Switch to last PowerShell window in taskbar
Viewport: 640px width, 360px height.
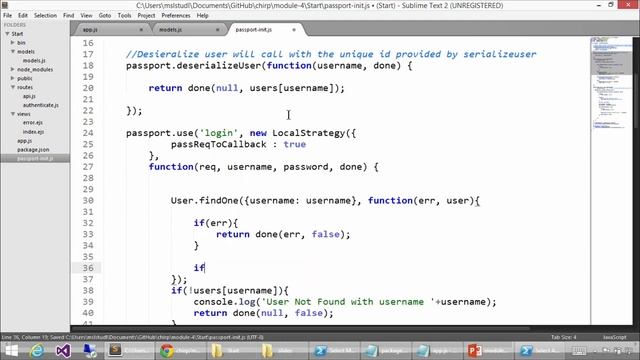[541, 351]
